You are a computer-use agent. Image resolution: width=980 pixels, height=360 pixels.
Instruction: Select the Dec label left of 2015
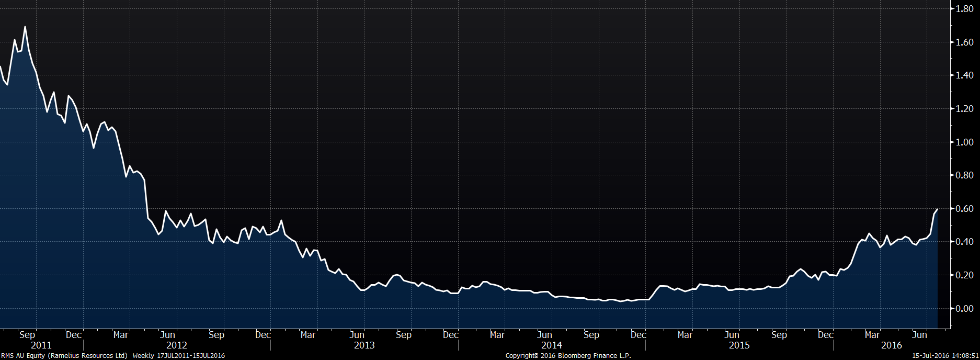(x=638, y=335)
